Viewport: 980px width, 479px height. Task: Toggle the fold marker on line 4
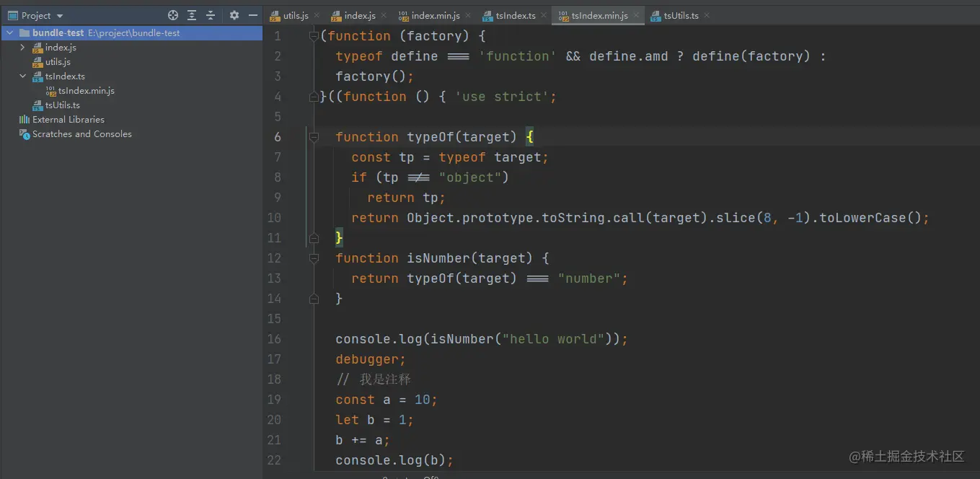pos(314,97)
